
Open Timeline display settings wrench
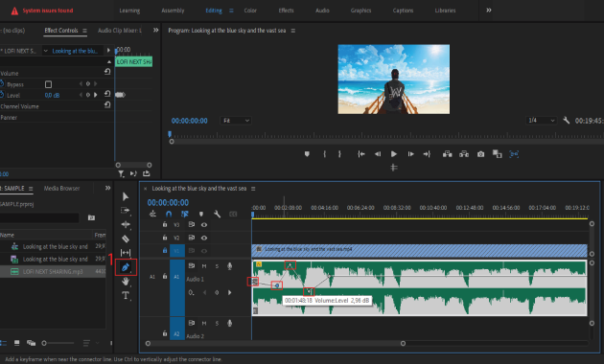click(217, 214)
